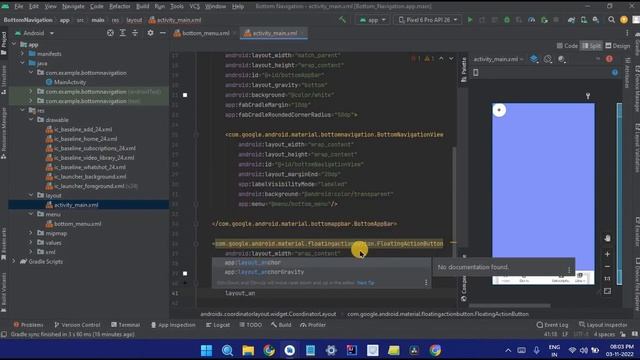Hide the project panel using minus icon
The image size is (640, 360).
coord(162,33)
